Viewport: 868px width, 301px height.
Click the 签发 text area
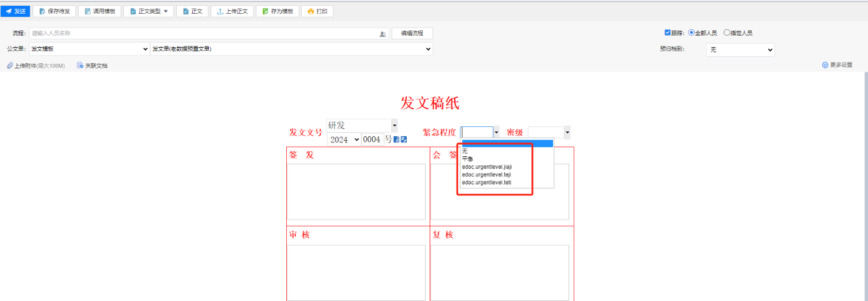(x=356, y=191)
